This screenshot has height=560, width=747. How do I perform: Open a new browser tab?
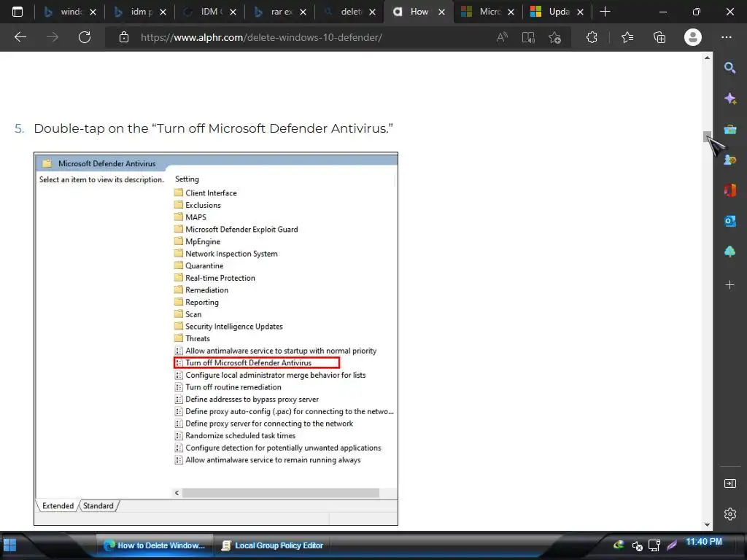[x=605, y=12]
